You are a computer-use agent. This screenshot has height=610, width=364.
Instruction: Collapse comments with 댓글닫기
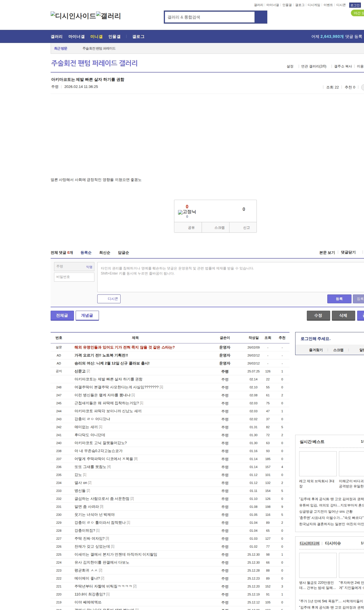point(348,252)
